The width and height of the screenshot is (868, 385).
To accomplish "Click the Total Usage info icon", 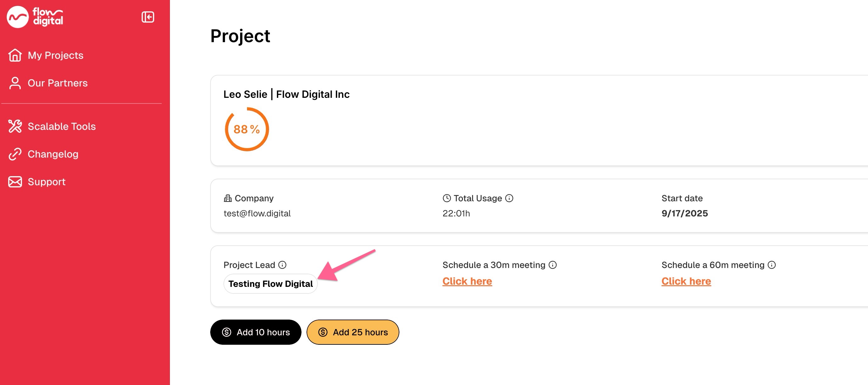I will [x=509, y=198].
